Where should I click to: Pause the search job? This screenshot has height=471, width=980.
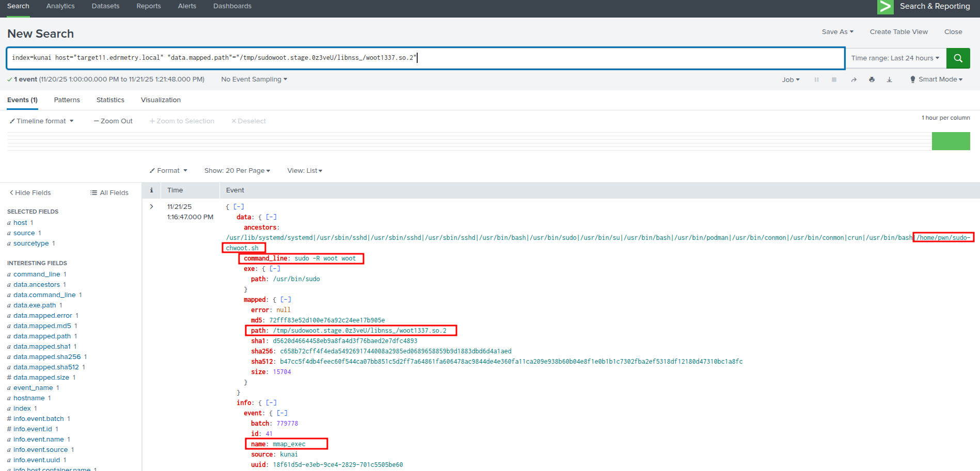point(816,80)
